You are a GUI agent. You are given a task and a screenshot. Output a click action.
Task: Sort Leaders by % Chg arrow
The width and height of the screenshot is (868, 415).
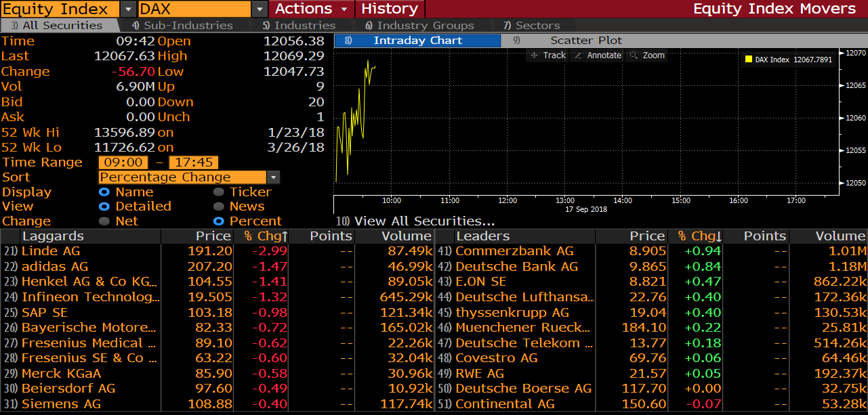coord(719,236)
